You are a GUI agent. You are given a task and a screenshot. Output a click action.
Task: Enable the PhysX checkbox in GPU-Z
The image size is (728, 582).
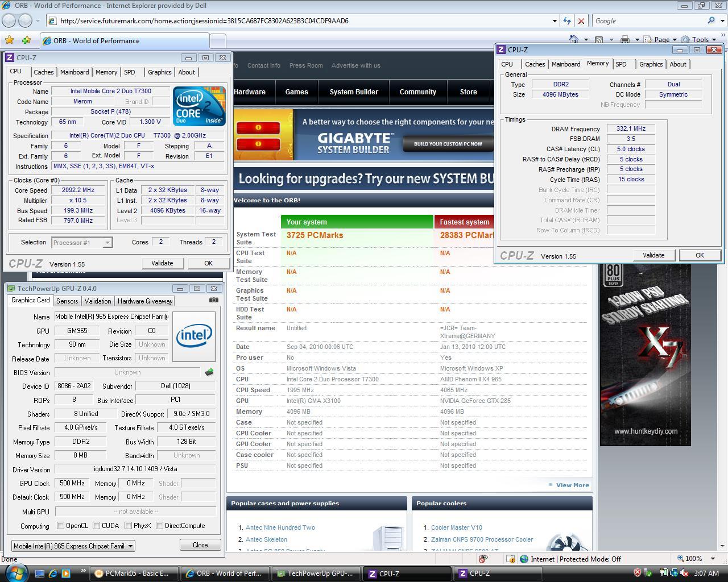129,526
